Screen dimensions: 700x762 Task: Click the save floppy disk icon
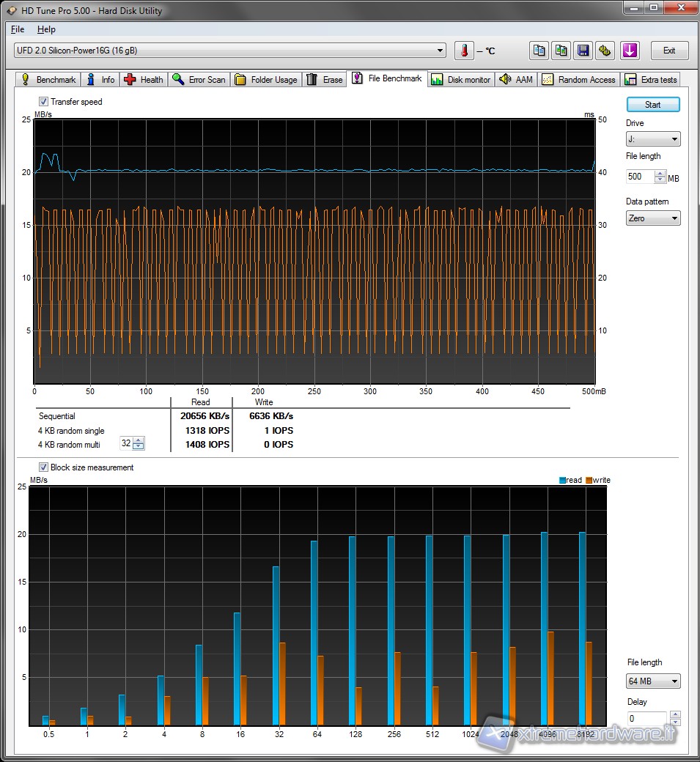583,51
